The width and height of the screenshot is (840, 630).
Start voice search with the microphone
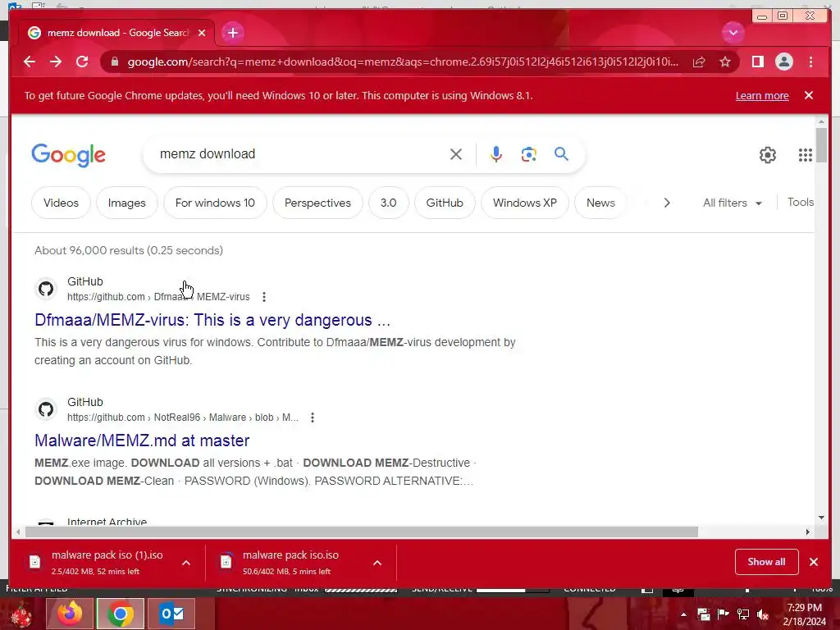(x=496, y=154)
